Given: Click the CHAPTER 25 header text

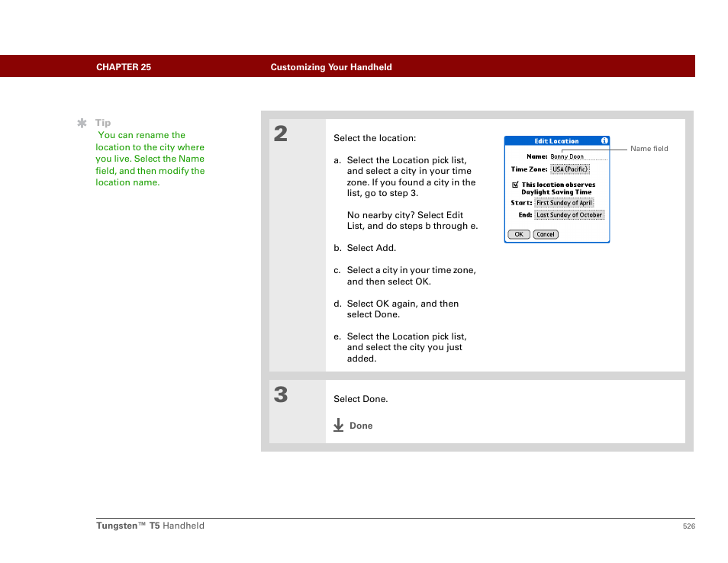Looking at the screenshot, I should coord(124,67).
